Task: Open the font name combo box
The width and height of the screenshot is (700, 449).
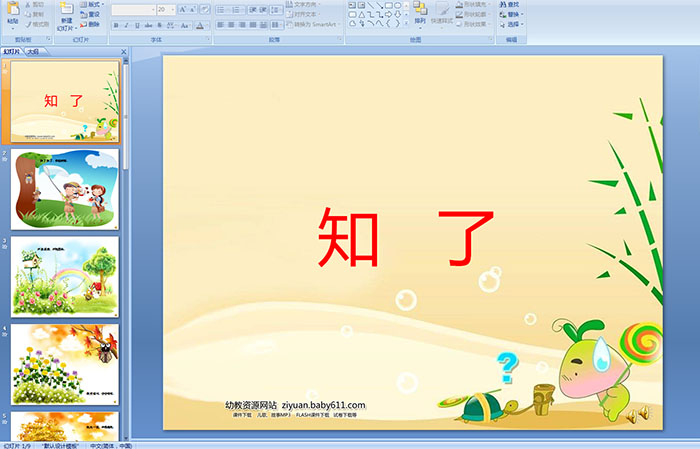Action: [x=133, y=9]
